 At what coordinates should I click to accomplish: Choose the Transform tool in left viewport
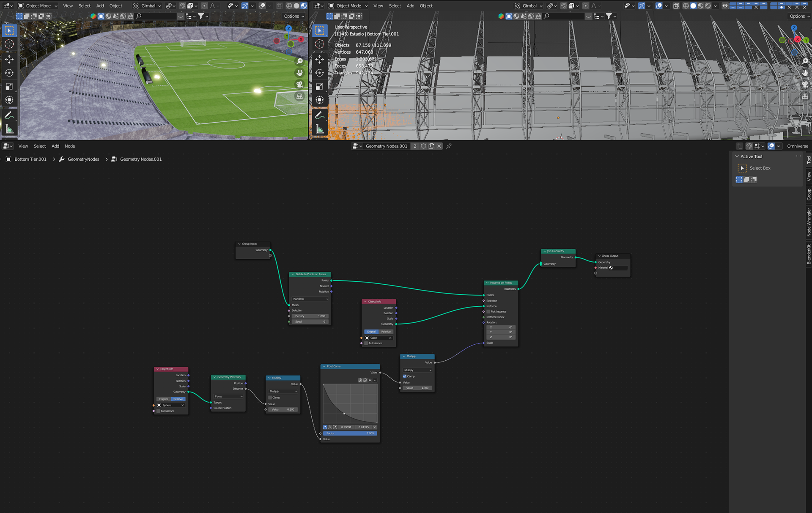point(9,100)
